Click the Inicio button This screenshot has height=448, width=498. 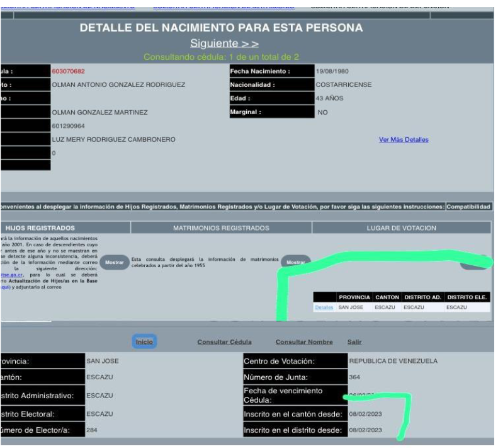tap(144, 342)
